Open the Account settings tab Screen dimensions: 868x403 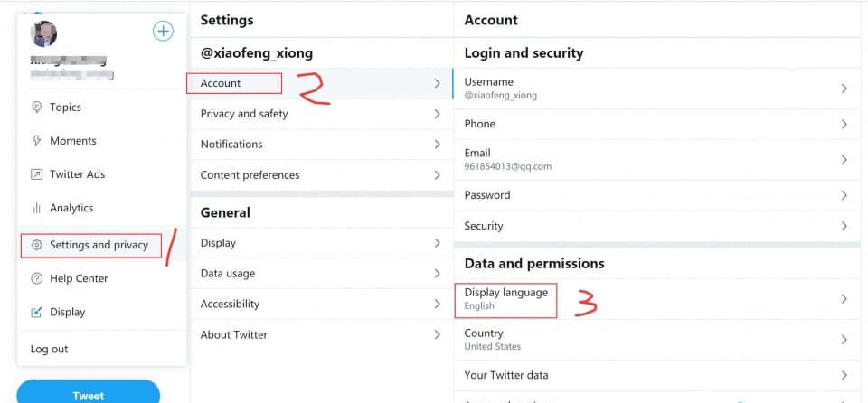tap(222, 83)
